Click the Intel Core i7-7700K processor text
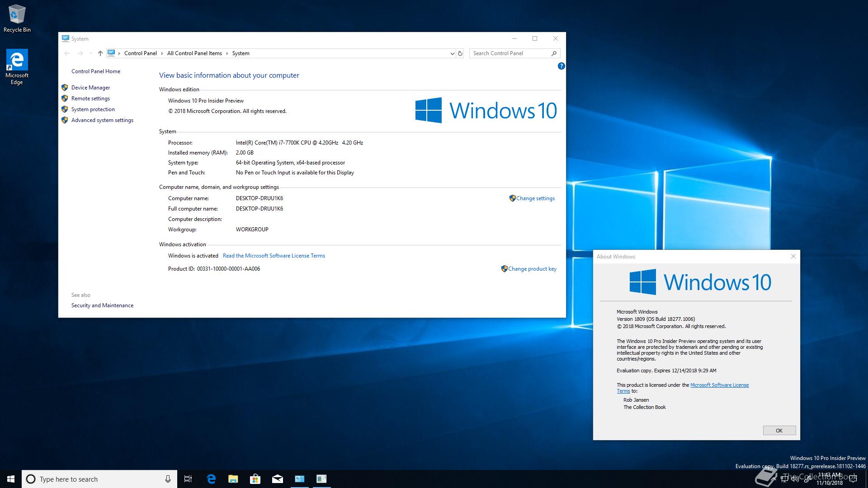 [x=299, y=143]
